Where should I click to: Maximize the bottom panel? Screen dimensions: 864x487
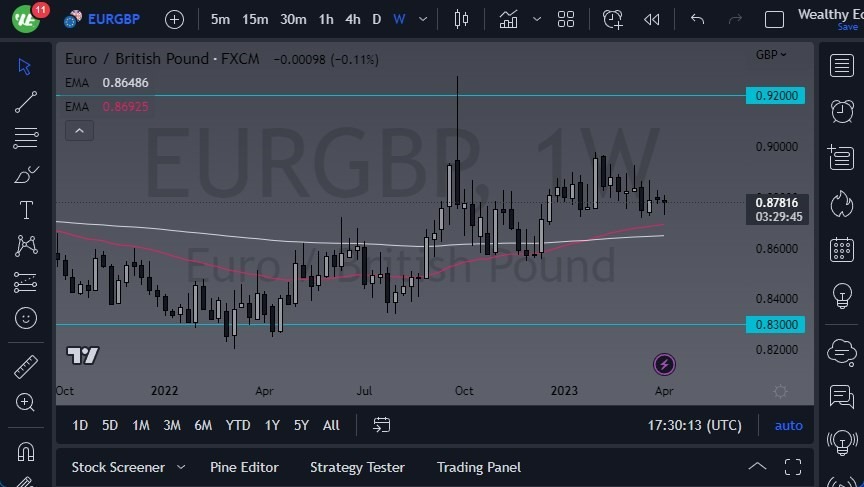[793, 467]
